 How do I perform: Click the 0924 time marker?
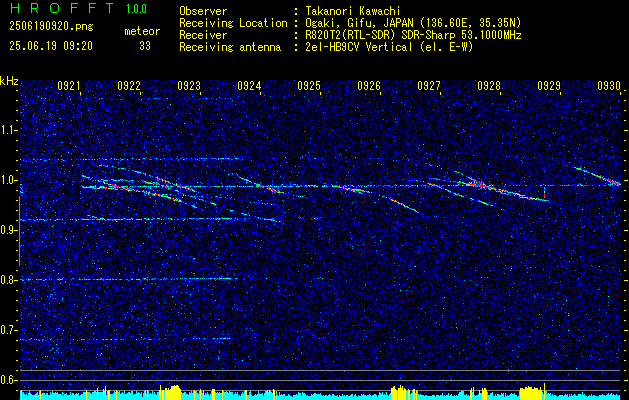tap(249, 85)
